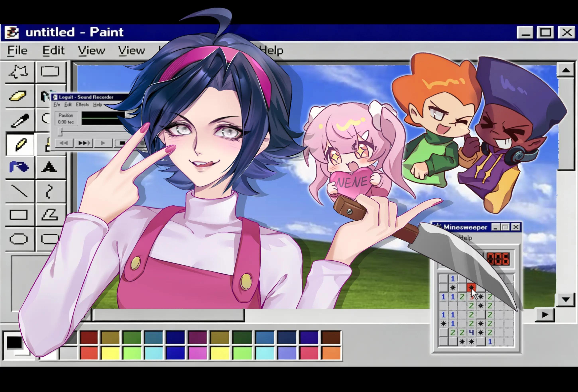Image resolution: width=578 pixels, height=392 pixels.
Task: Click the canvas scroll down arrow
Action: (x=566, y=300)
